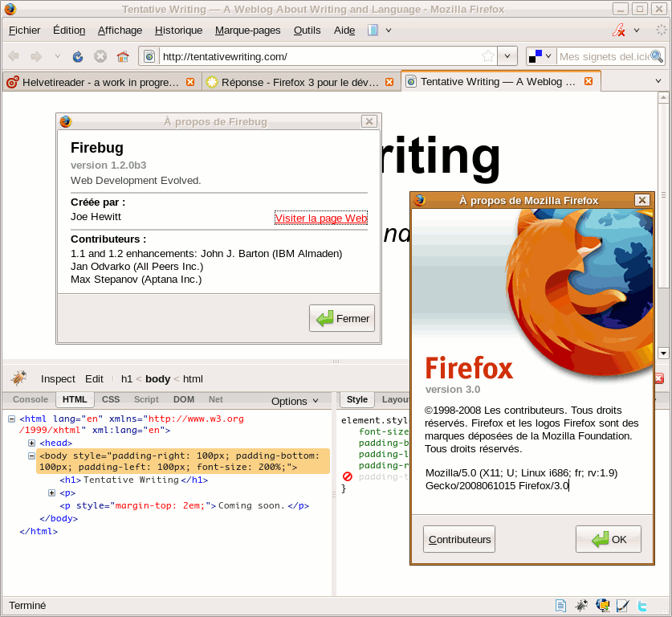
Task: Click the Twitter bird status bar icon
Action: (642, 606)
